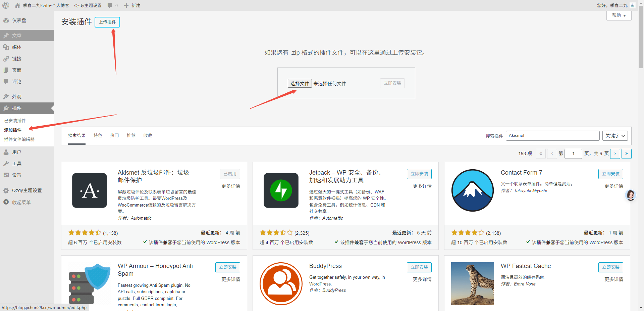The image size is (644, 311).
Task: Click 选择文件 to choose zip file
Action: click(300, 83)
